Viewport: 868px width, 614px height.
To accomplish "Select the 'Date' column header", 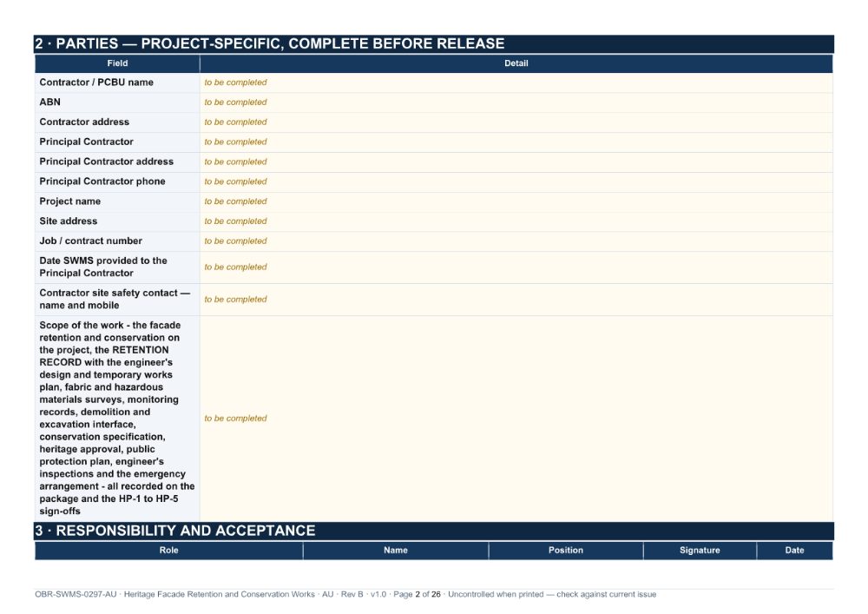I will point(794,551).
